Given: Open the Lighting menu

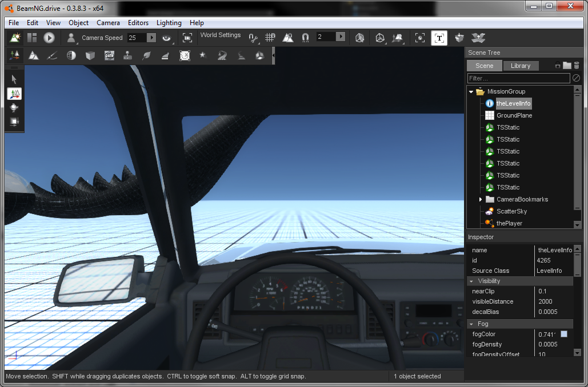Looking at the screenshot, I should [169, 23].
